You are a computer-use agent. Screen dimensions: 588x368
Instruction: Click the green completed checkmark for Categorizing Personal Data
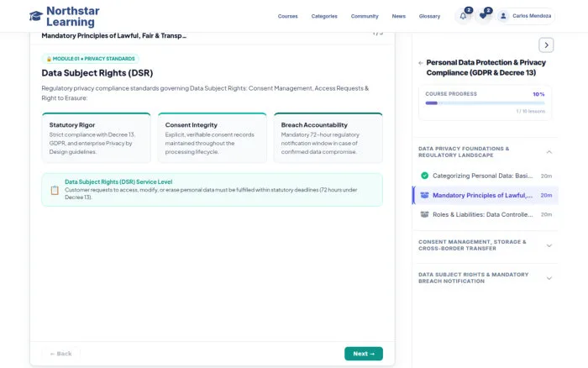(x=424, y=176)
